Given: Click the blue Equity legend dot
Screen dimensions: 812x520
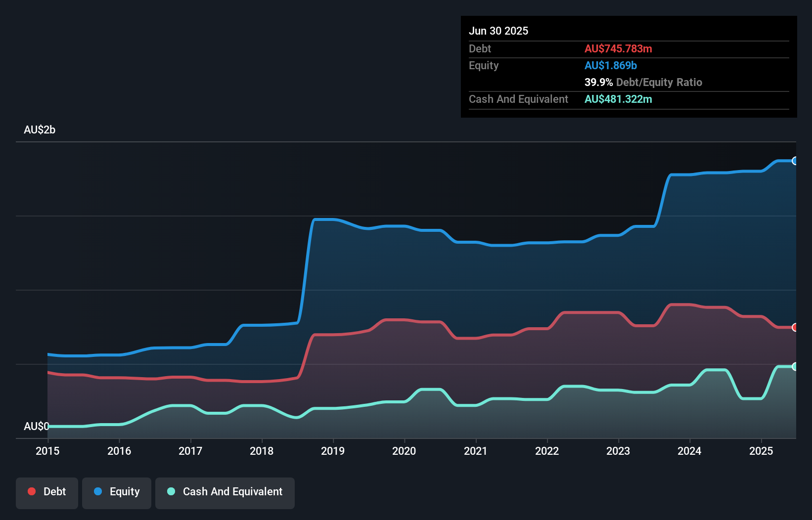Looking at the screenshot, I should coord(98,491).
